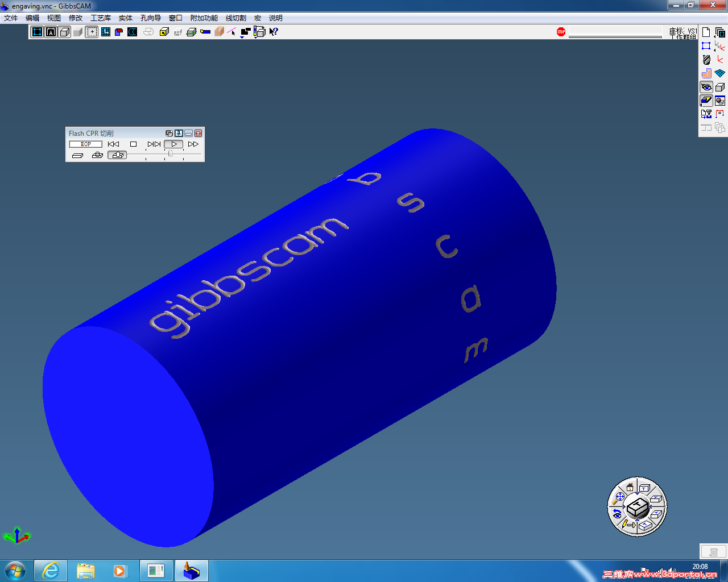Viewport: 728px width, 582px height.
Task: Click the sphere and cube render window icon
Action: [x=720, y=101]
